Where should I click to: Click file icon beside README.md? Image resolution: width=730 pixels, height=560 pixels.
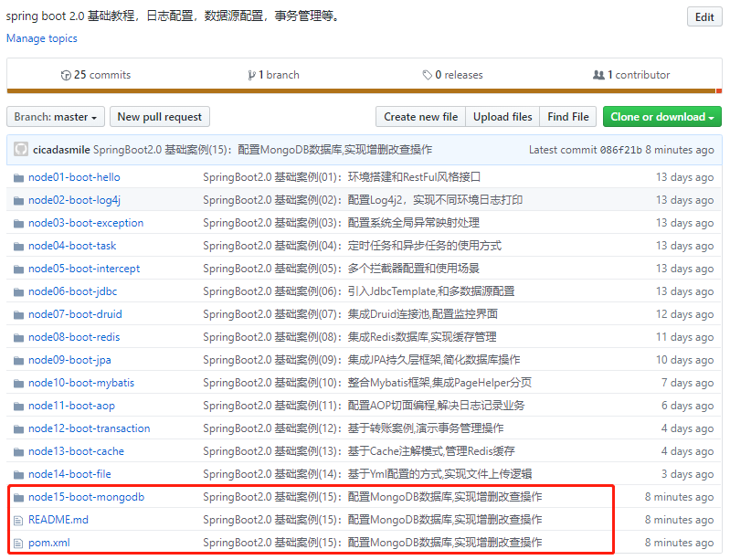[18, 521]
